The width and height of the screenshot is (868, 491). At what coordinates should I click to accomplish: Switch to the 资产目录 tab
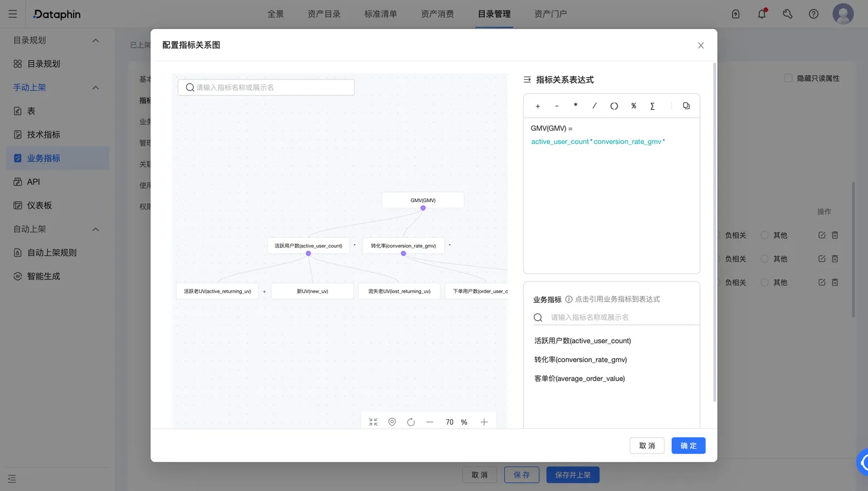[x=324, y=14]
